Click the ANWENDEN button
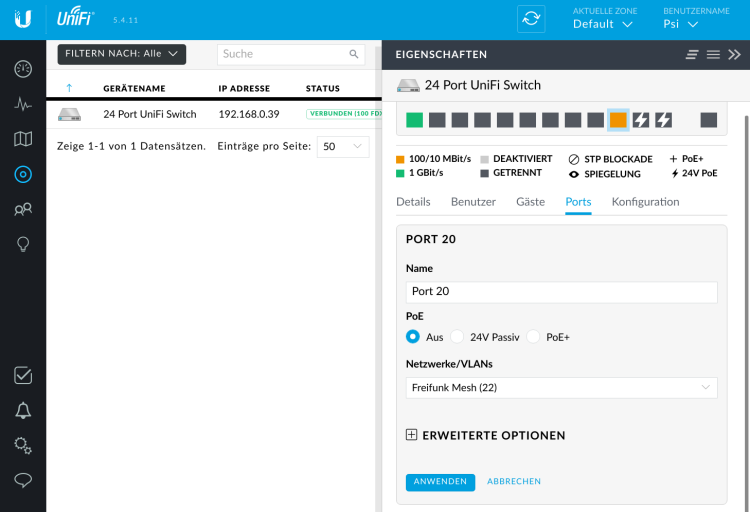Image resolution: width=750 pixels, height=512 pixels. point(440,482)
